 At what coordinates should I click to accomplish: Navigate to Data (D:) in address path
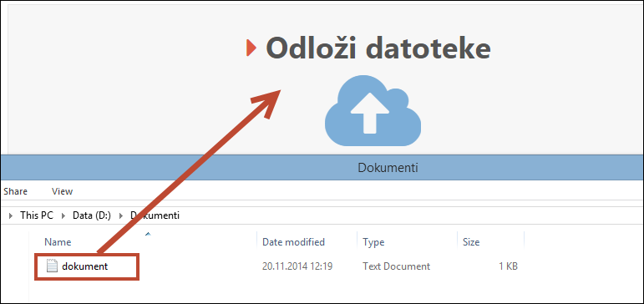92,215
